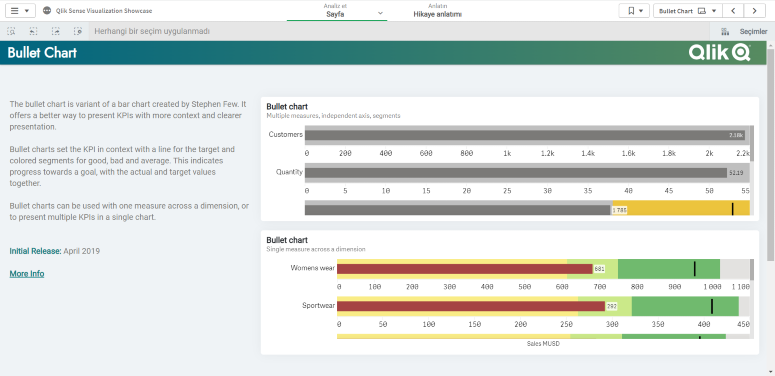Open the bookmarks dropdown

(634, 10)
